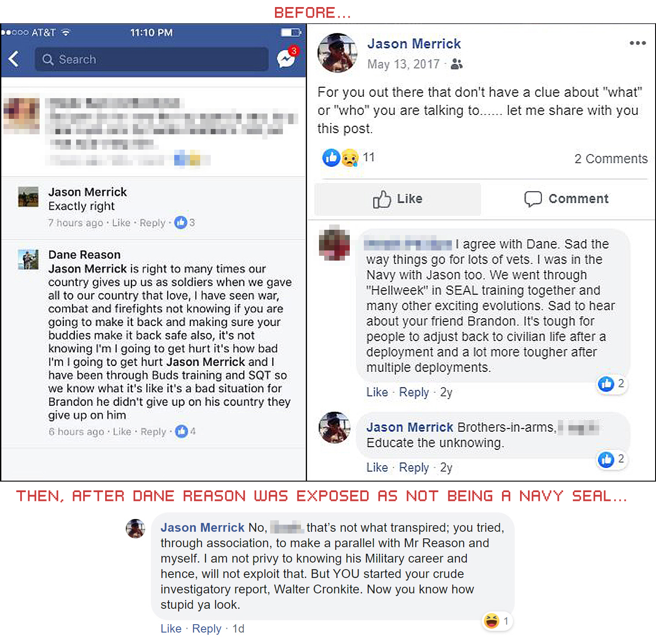Reply to Dane Reason's comment
656x644 pixels.
click(153, 432)
